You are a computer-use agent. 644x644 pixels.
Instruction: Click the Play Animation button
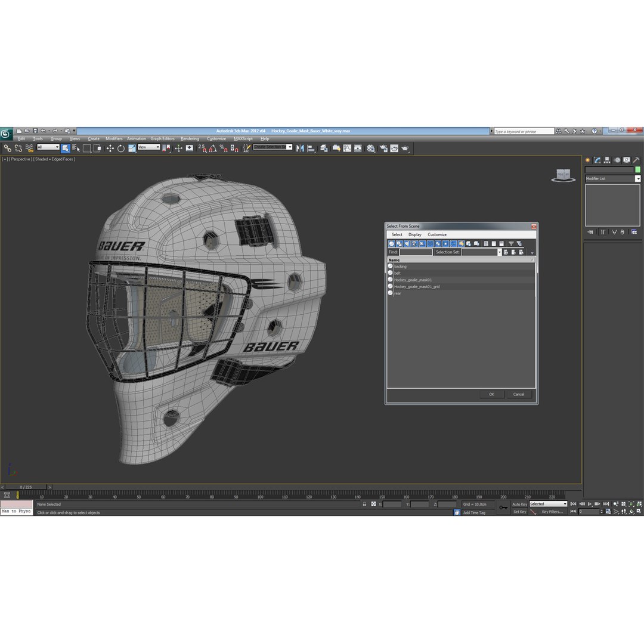coord(589,504)
